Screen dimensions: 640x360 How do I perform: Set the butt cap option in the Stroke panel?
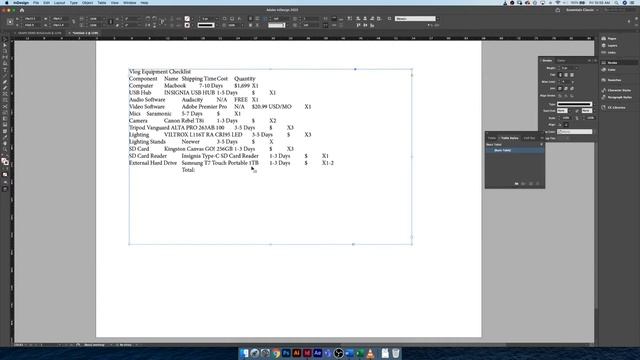(x=560, y=75)
